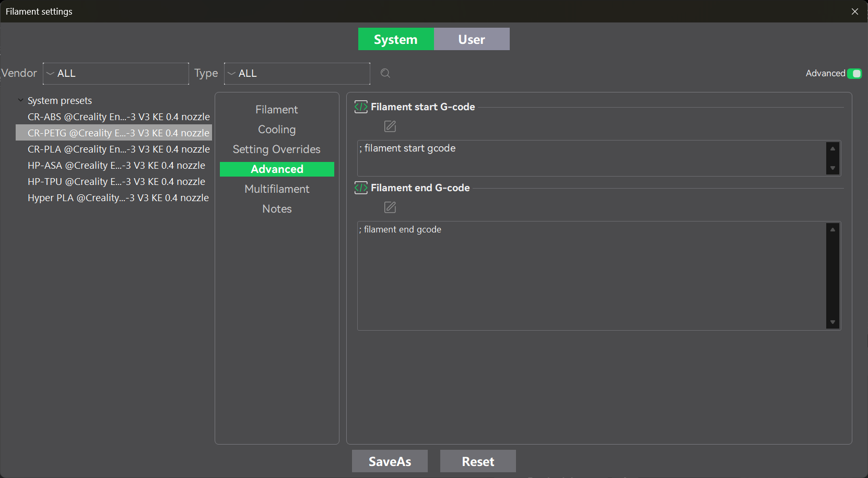Click the search magnifier icon
Image resolution: width=868 pixels, height=478 pixels.
pos(385,73)
